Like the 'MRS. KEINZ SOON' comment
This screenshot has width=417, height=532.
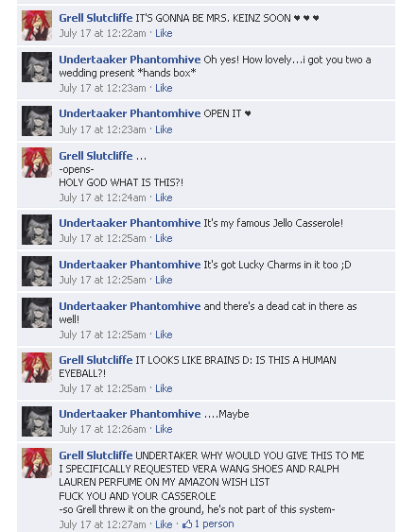pyautogui.click(x=164, y=33)
